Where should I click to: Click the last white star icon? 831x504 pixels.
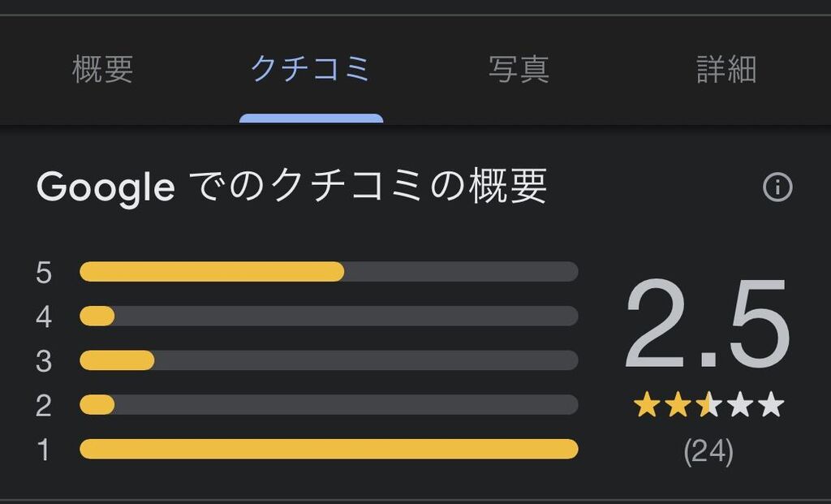click(770, 404)
